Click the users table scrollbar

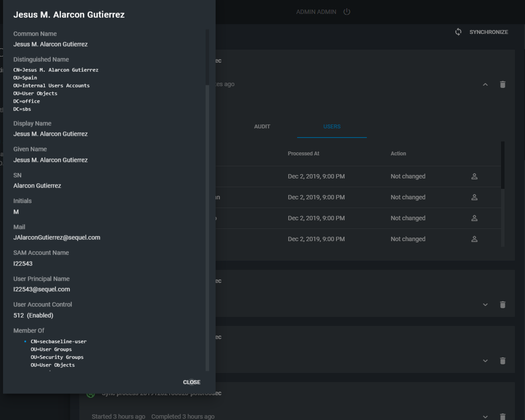coord(503,194)
